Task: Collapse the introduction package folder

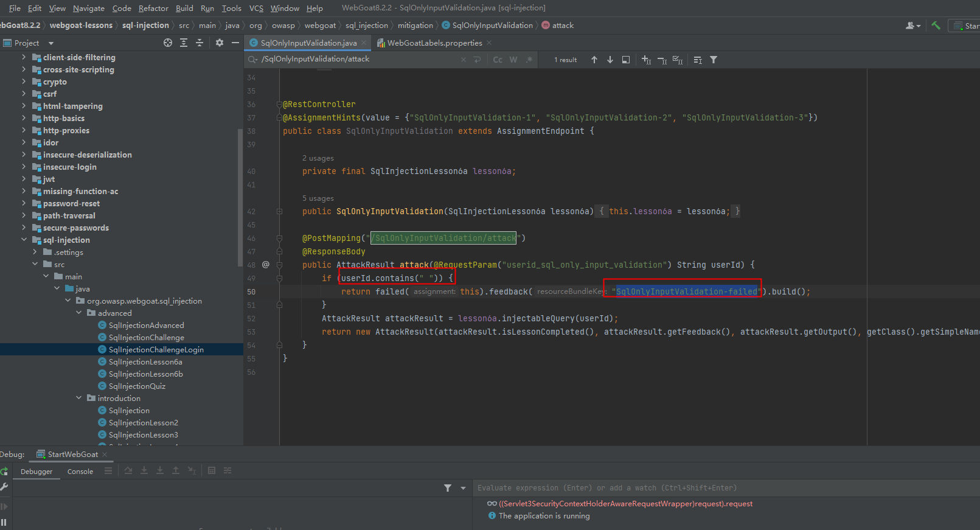Action: 78,398
